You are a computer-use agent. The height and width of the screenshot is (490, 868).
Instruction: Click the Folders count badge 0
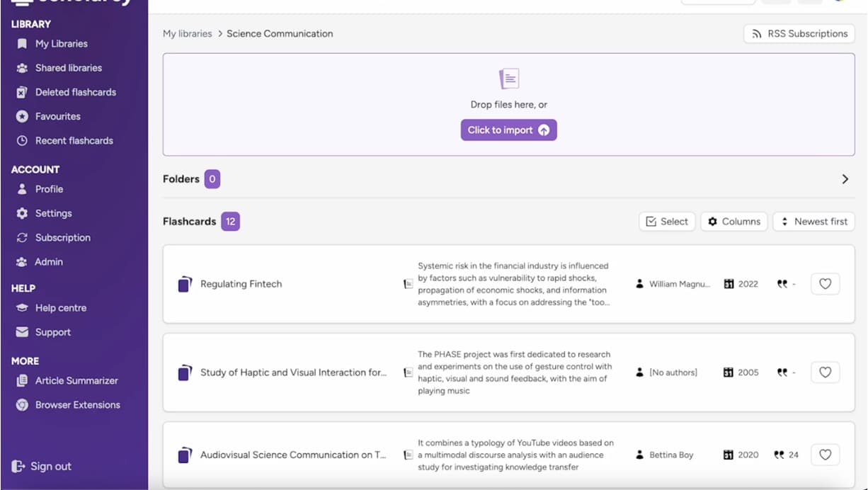(212, 179)
